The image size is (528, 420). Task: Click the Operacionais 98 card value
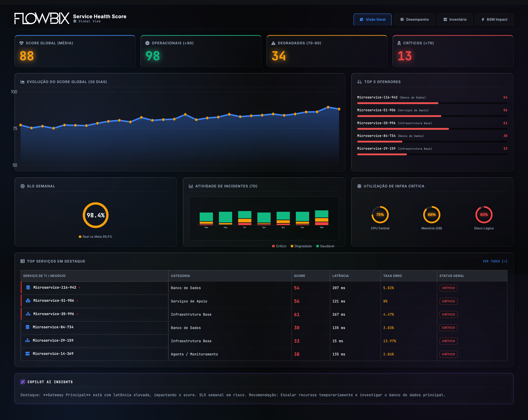153,56
